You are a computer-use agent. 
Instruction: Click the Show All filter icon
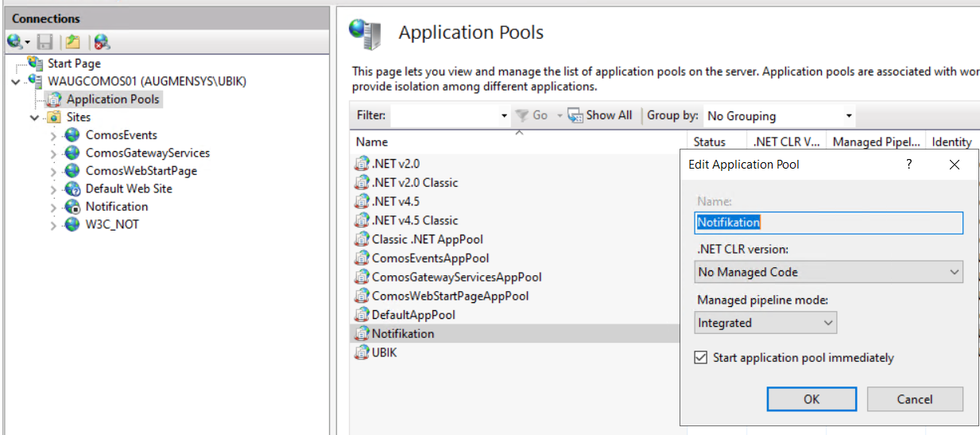click(575, 115)
